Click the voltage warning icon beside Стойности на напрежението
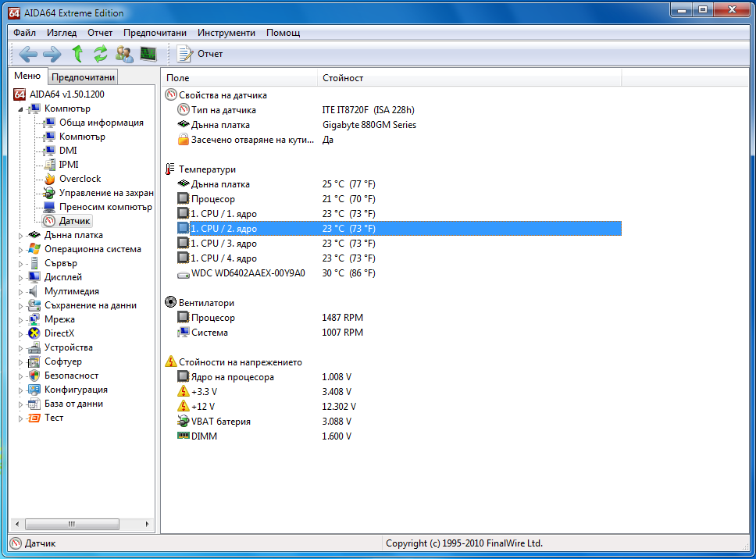This screenshot has width=756, height=559. [171, 361]
